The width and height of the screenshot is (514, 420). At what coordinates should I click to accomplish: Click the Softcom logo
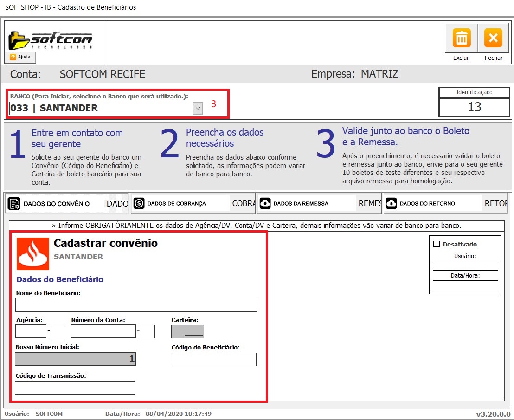click(x=51, y=40)
